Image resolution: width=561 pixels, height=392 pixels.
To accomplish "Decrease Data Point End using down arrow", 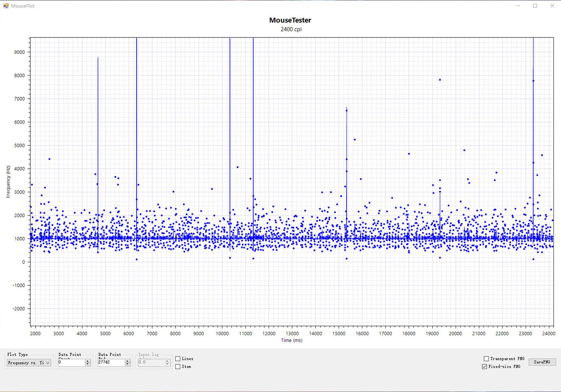I will click(x=128, y=364).
